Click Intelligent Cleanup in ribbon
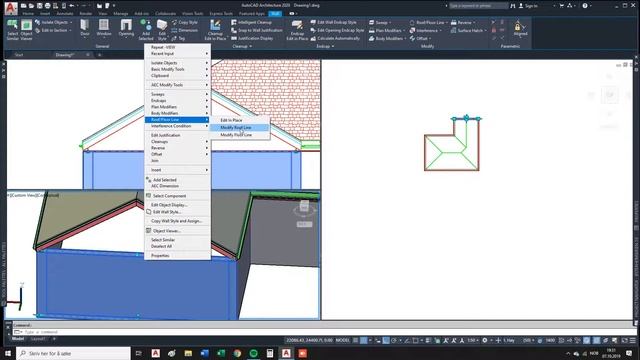The width and height of the screenshot is (640, 360). [x=251, y=22]
